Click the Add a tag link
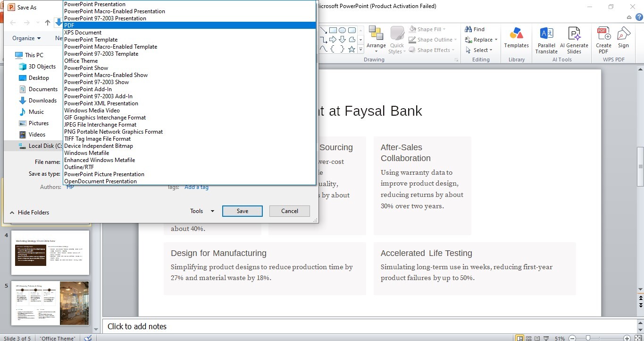The image size is (644, 341). (196, 187)
